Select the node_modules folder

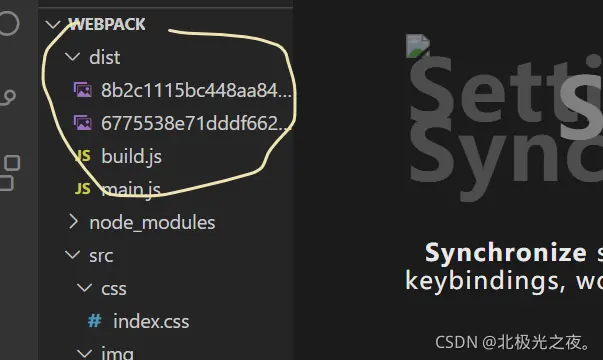click(x=152, y=222)
